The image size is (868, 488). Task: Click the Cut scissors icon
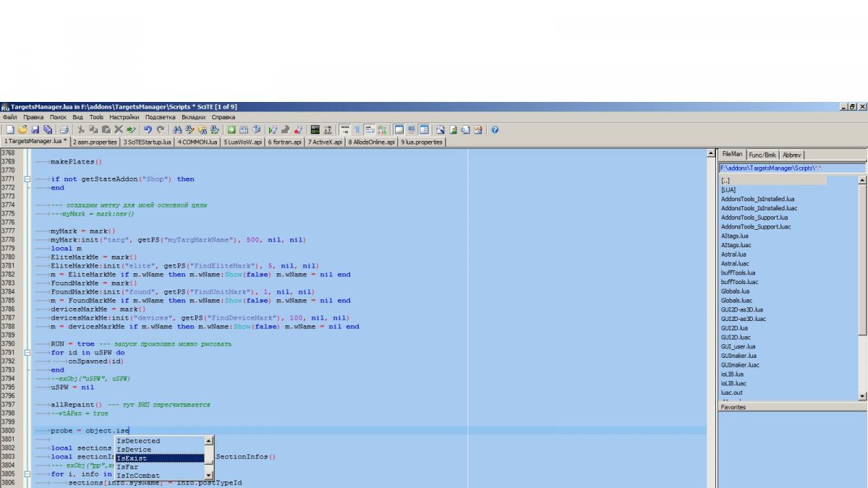pos(81,130)
